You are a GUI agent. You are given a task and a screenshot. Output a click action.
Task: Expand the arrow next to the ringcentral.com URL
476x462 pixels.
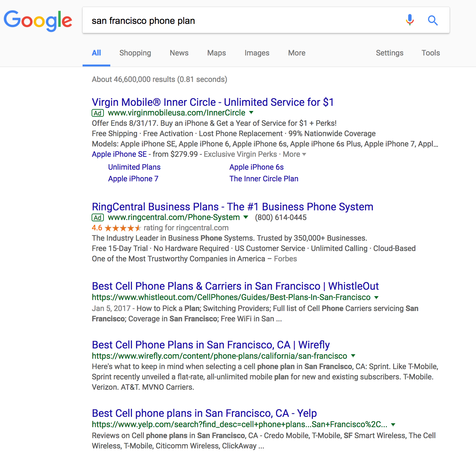[x=246, y=217]
